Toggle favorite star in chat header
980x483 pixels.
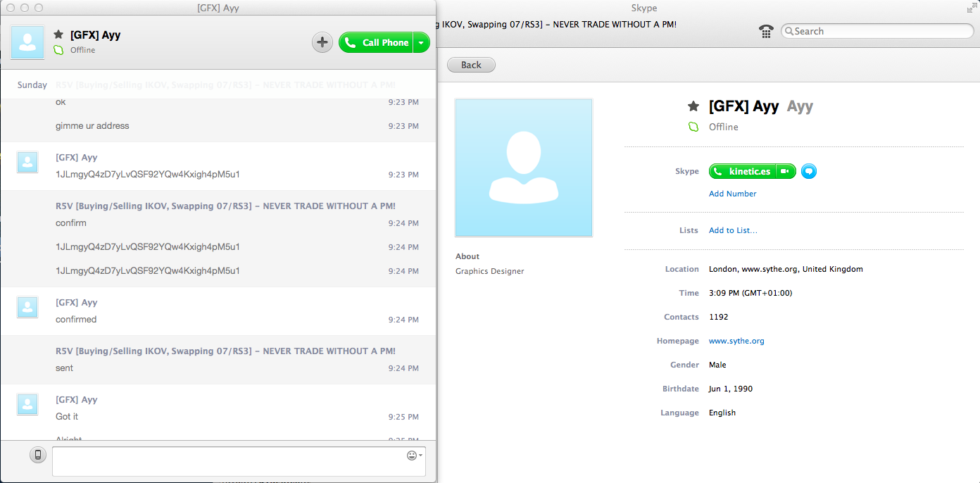coord(58,34)
